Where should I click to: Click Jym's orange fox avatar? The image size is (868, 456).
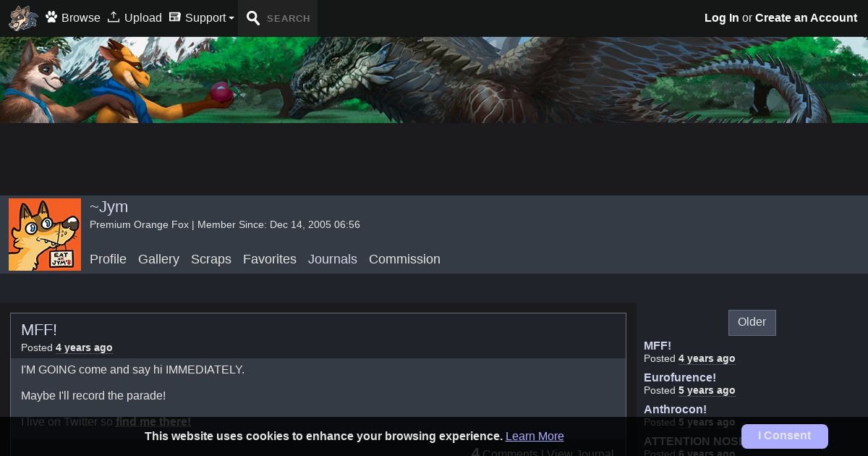coord(45,235)
